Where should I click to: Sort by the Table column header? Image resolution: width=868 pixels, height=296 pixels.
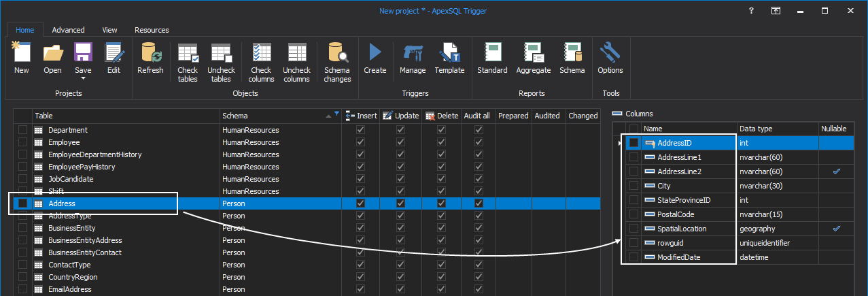coord(126,116)
